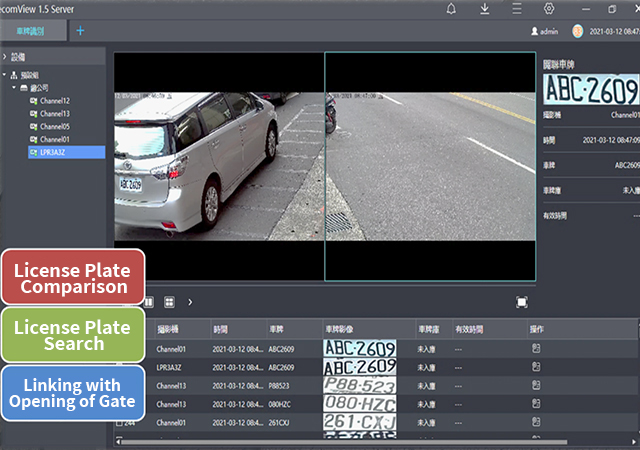Viewport: 640px width, 450px height.
Task: Click LPR3A3Z cell in results table
Action: [x=169, y=368]
